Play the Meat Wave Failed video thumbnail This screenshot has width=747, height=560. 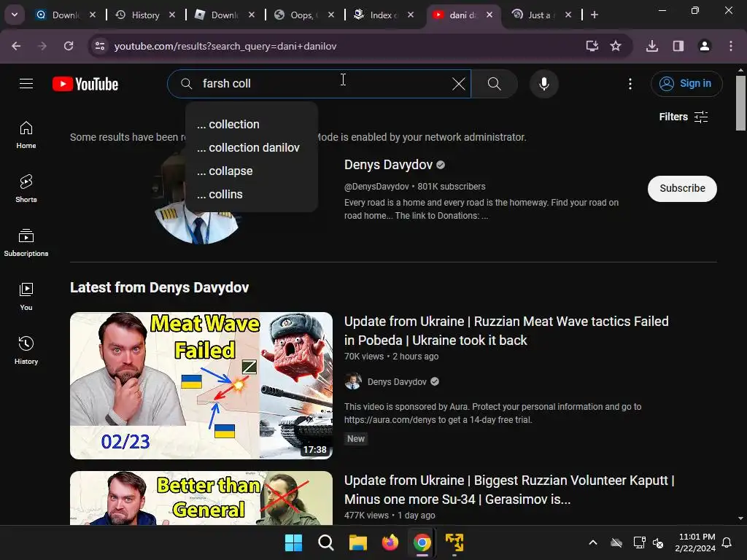[201, 386]
